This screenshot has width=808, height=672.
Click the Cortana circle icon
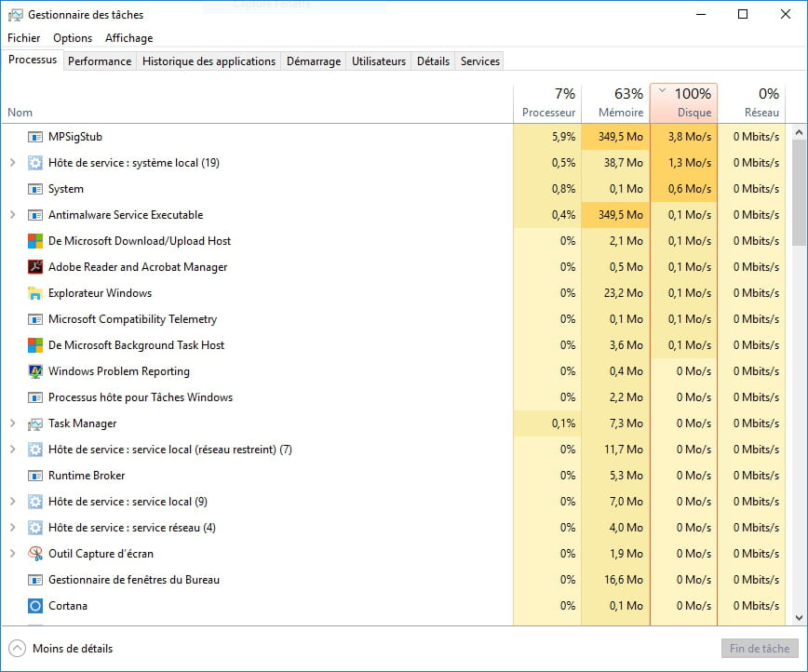[x=35, y=606]
